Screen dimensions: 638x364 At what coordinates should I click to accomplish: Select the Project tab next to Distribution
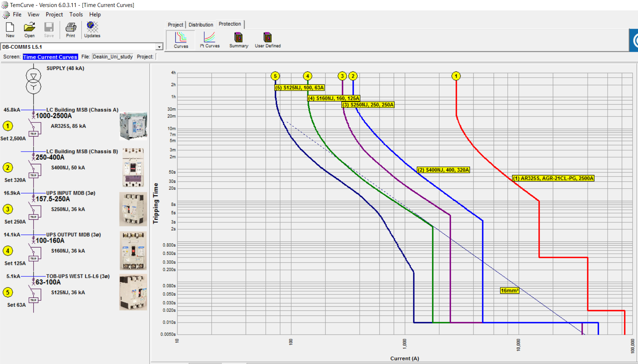click(175, 24)
